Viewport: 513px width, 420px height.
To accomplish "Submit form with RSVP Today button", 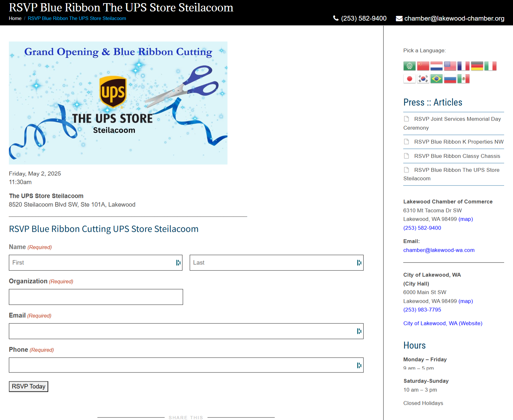I will pyautogui.click(x=29, y=386).
